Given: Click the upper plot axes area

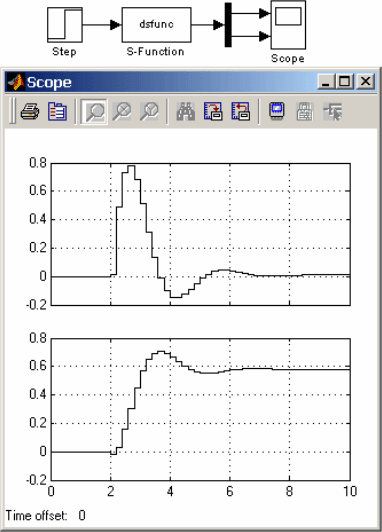Looking at the screenshot, I should (200, 234).
